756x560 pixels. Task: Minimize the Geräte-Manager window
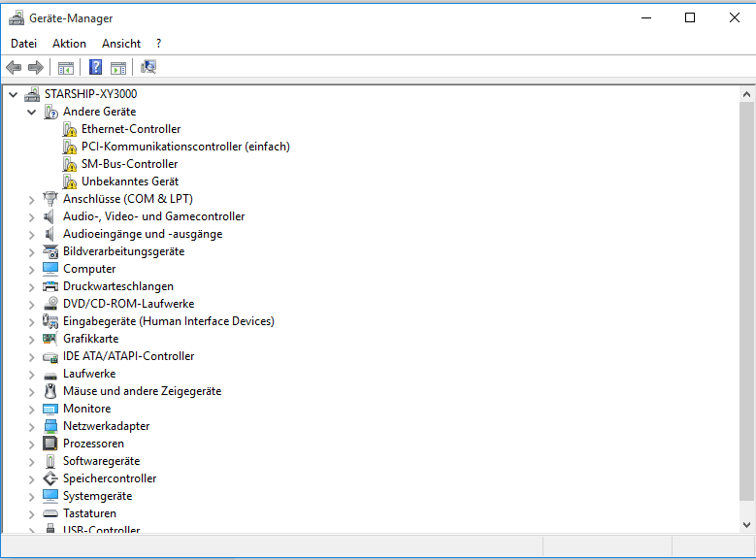pyautogui.click(x=646, y=17)
